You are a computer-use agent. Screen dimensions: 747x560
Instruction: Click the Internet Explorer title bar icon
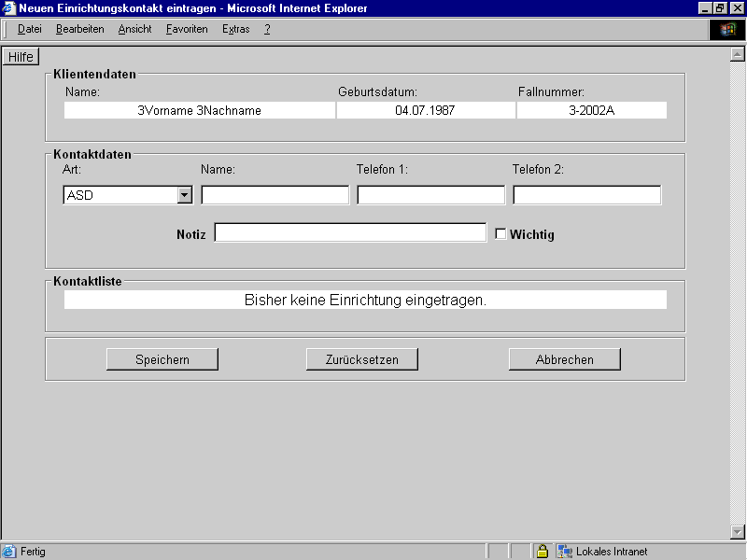click(x=9, y=8)
